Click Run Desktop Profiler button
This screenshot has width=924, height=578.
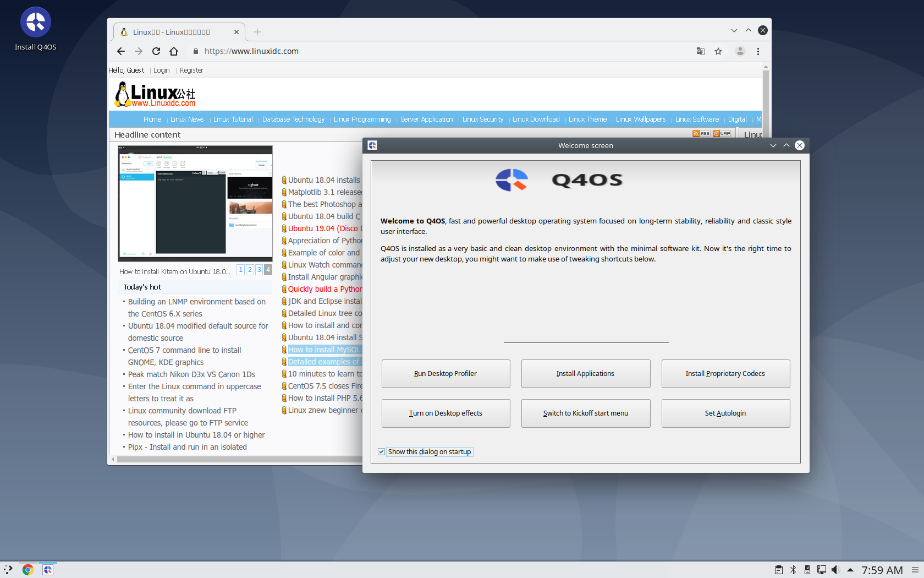pyautogui.click(x=446, y=374)
